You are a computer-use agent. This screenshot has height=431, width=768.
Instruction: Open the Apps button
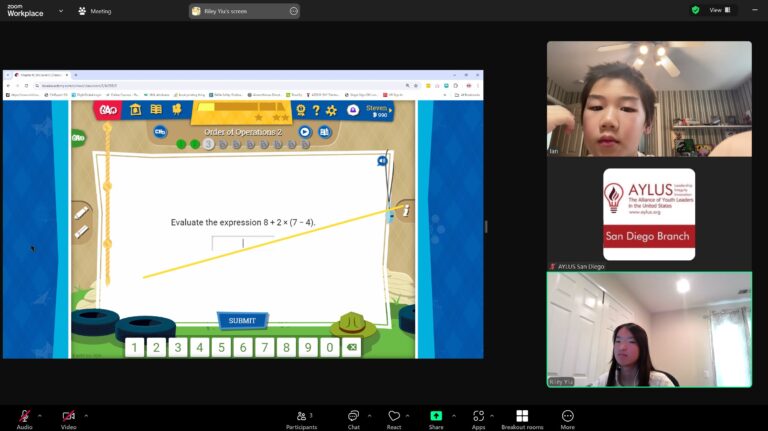[x=479, y=419]
